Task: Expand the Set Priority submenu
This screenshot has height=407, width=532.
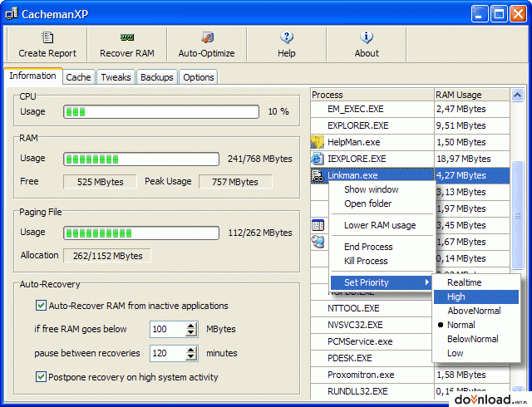Action: coord(381,282)
